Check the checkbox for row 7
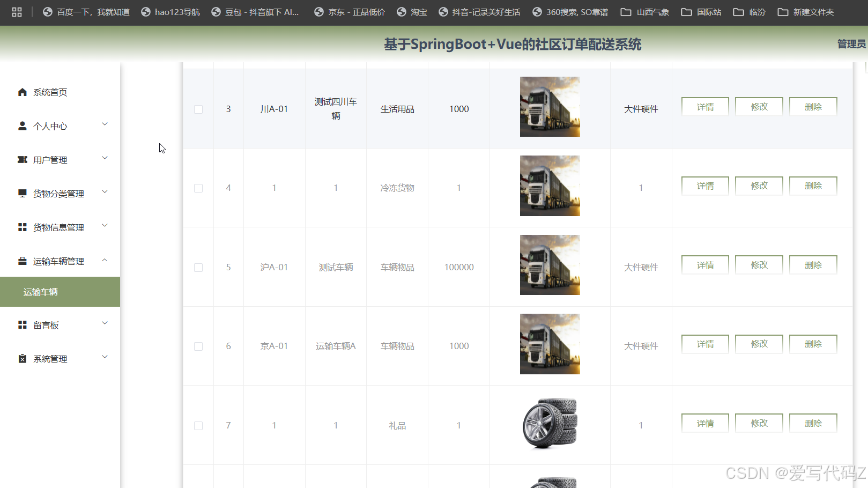The image size is (868, 488). point(198,426)
